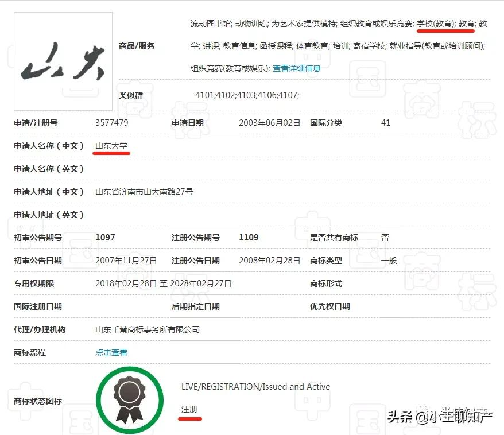Image resolution: width=504 pixels, height=435 pixels.
Task: Click the 商标类型 label
Action: pyautogui.click(x=325, y=261)
